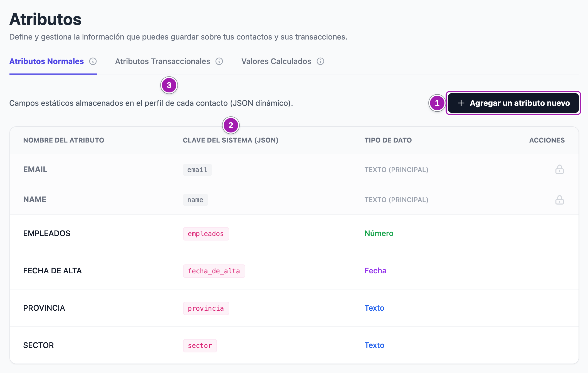Click the 'Campos estáticos almacenados' description text
The height and width of the screenshot is (373, 588).
151,103
